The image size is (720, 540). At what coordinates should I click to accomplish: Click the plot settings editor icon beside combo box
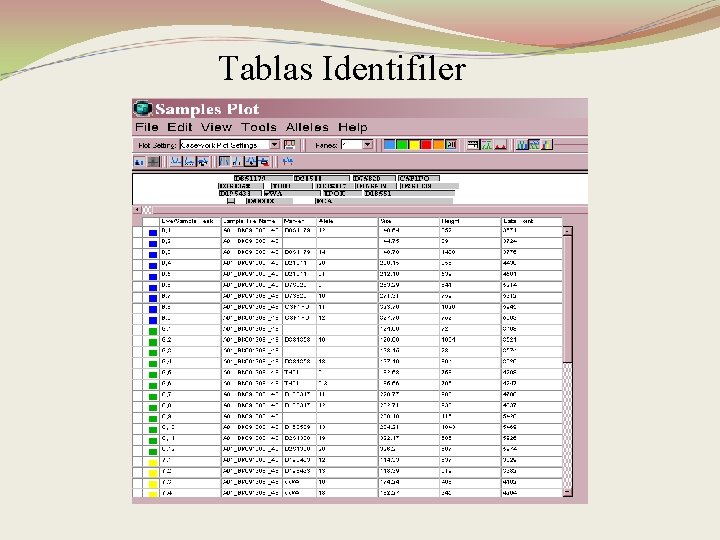pos(289,145)
